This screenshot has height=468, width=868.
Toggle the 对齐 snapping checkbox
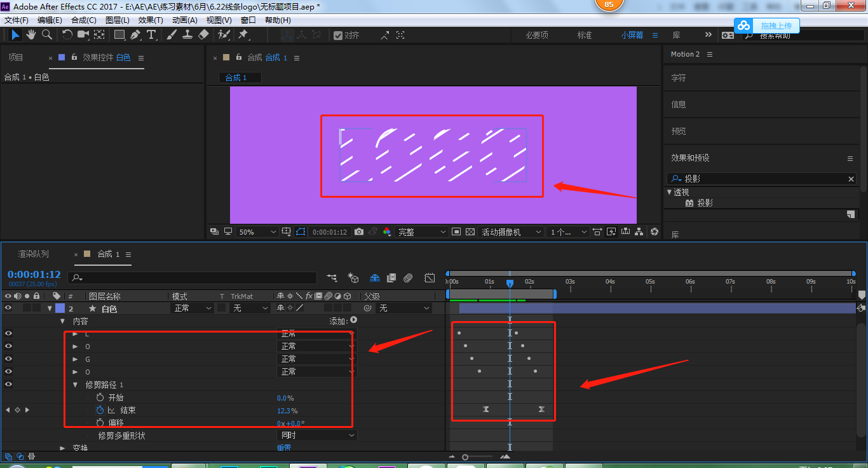[x=338, y=36]
